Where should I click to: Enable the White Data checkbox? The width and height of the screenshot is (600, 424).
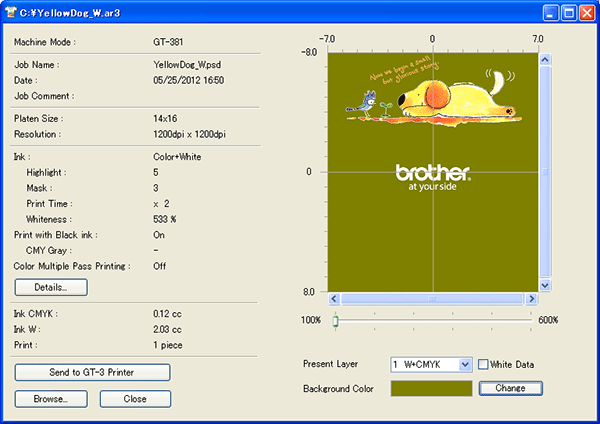coord(484,365)
